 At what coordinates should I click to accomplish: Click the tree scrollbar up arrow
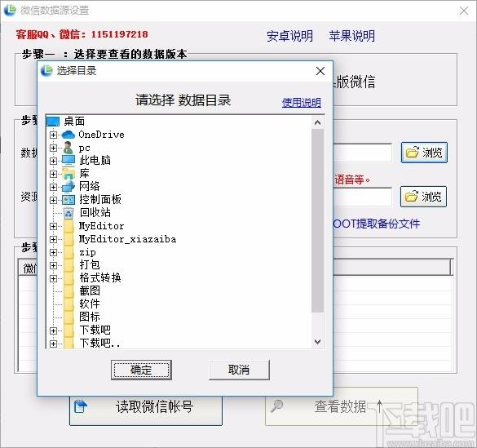(x=318, y=122)
